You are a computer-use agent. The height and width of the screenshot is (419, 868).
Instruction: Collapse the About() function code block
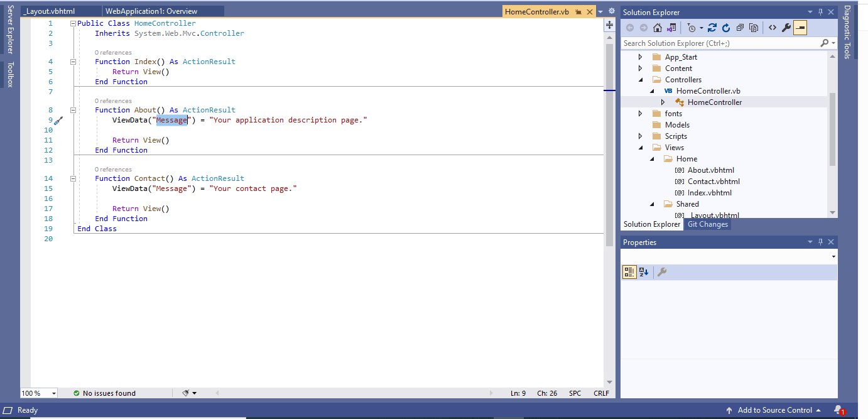point(73,110)
